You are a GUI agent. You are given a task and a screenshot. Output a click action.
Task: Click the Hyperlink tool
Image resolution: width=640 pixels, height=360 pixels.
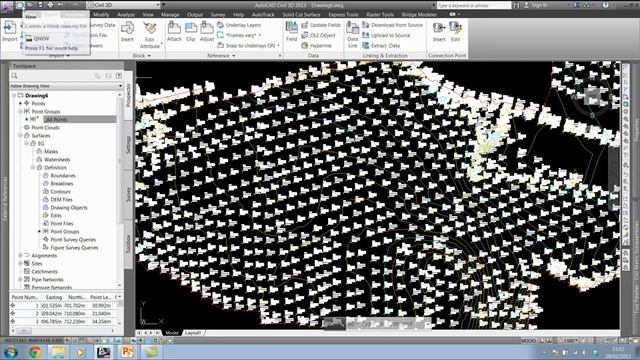317,46
